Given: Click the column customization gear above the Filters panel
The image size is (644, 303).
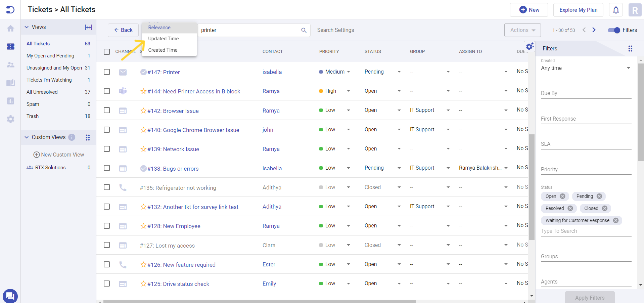Looking at the screenshot, I should [x=530, y=46].
